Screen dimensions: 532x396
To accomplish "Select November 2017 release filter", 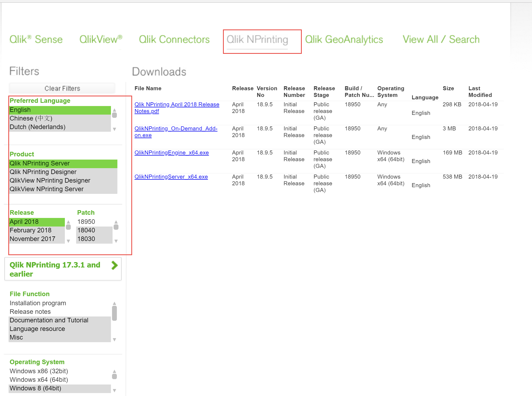I will tap(37, 239).
